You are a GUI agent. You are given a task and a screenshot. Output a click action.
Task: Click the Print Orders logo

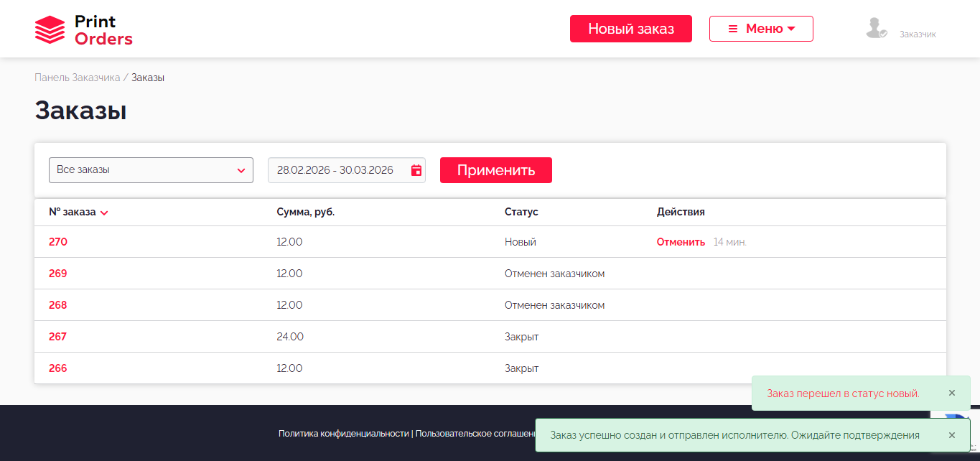[x=83, y=30]
